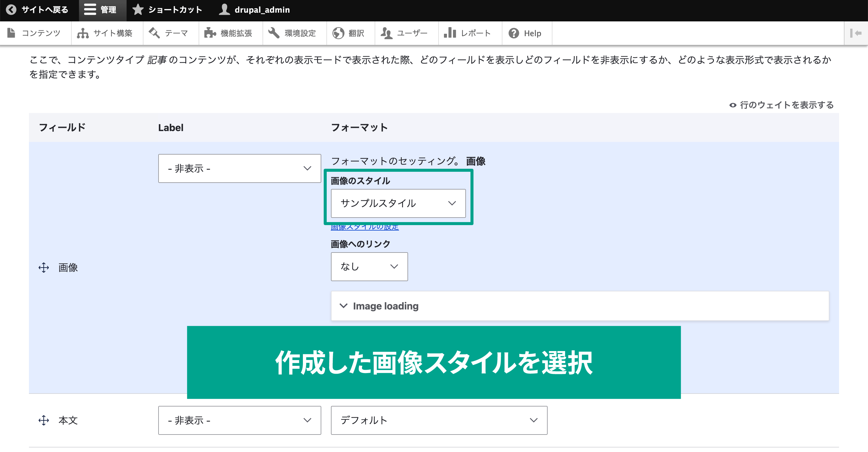Open the 画像 label visibility dropdown
Screen dimensions: 868x452
[x=240, y=168]
